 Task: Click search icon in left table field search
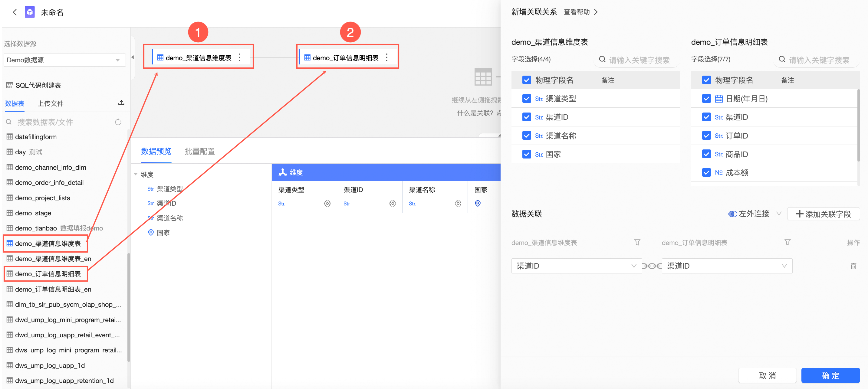[602, 60]
